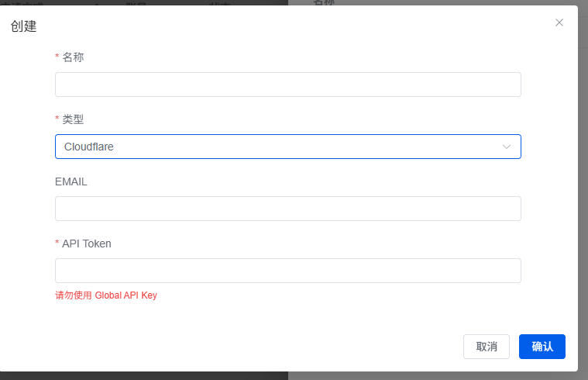The height and width of the screenshot is (380, 588).
Task: Expand the chevron arrow in 类型 selector
Action: [x=507, y=147]
